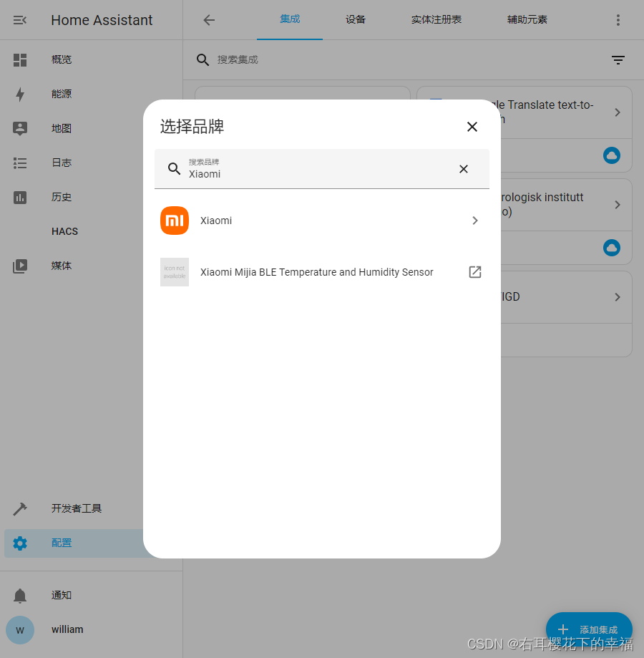
Task: Close the 选择品牌 dialog
Action: coord(472,127)
